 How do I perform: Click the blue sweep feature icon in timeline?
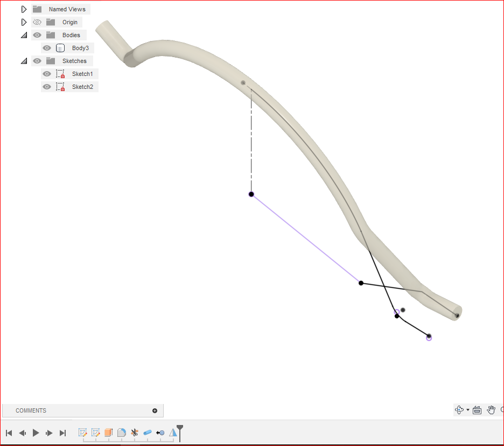point(148,433)
